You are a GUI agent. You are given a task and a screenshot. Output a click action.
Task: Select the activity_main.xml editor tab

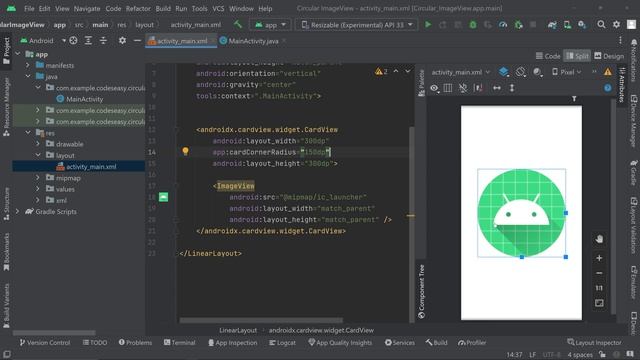tap(181, 41)
